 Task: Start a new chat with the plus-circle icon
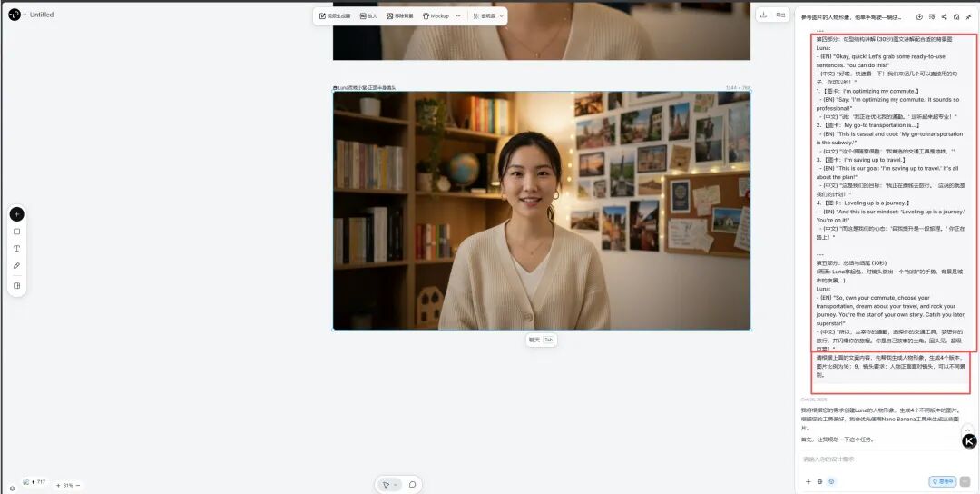point(919,17)
